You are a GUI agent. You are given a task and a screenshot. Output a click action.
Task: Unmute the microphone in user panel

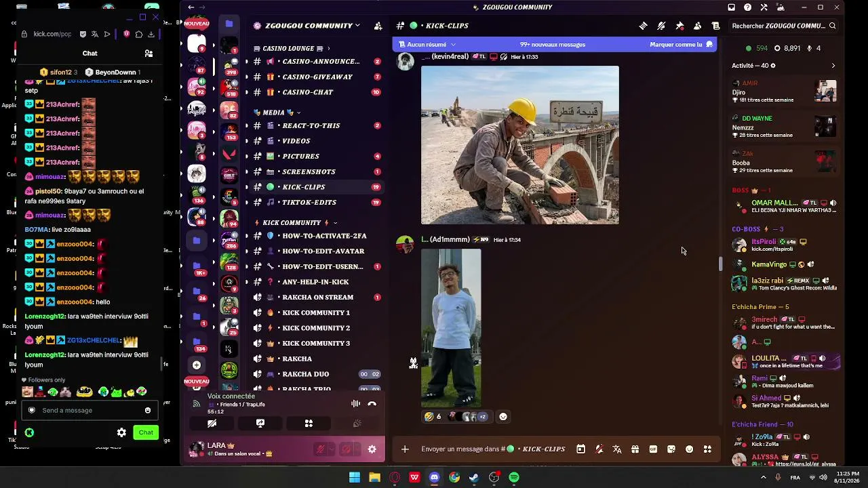pos(321,449)
